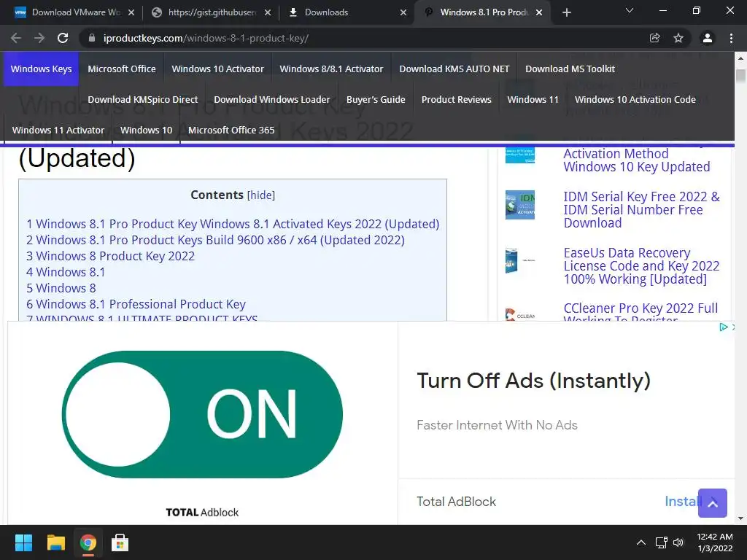Open the Buyer's Guide menu item

click(x=376, y=99)
